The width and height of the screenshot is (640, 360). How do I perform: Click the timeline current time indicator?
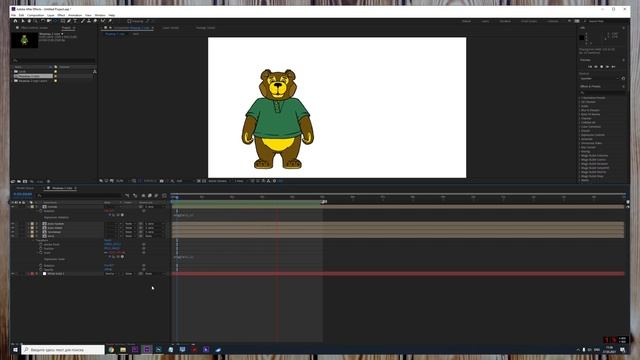coord(177,198)
